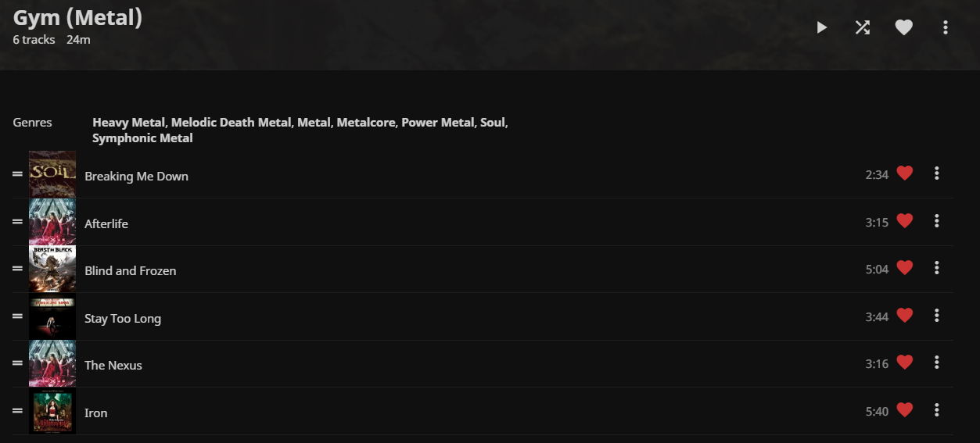
Task: Open the Melodic Death Metal genre link
Action: point(232,123)
